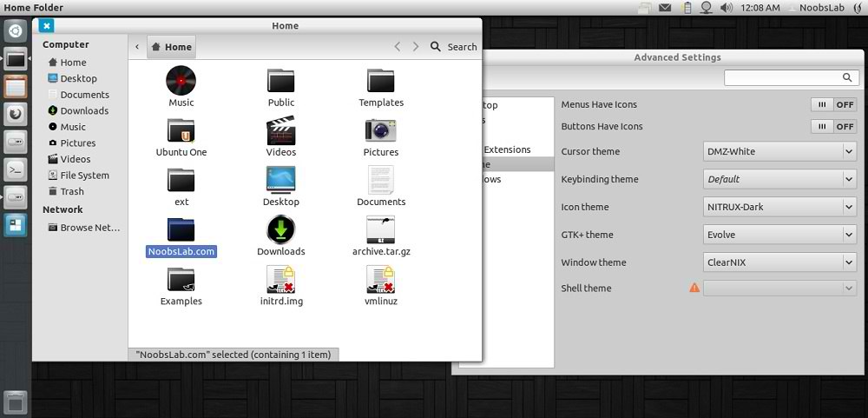The width and height of the screenshot is (868, 418).
Task: Open the Files launcher icon
Action: (15, 59)
